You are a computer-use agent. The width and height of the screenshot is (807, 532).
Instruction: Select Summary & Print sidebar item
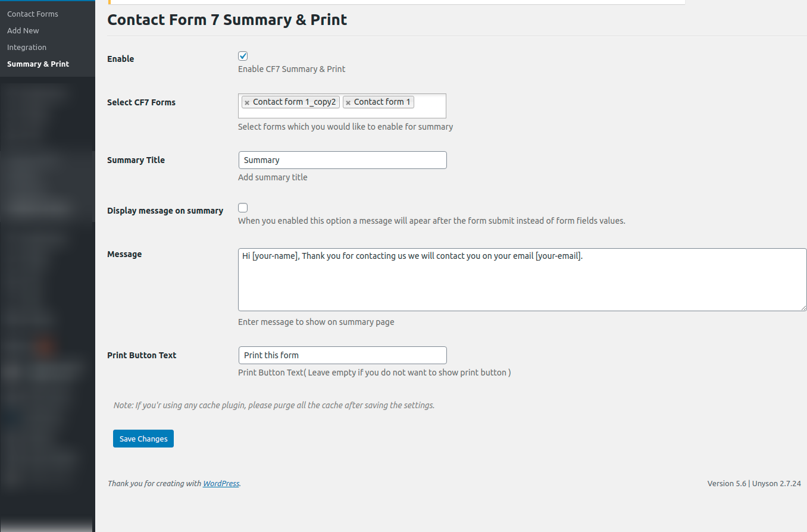tap(38, 64)
